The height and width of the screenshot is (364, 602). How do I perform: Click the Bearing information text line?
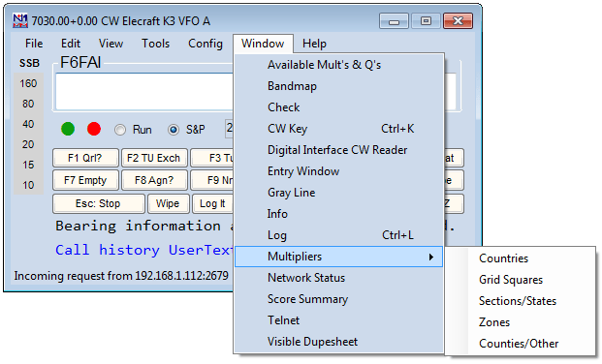[x=144, y=226]
